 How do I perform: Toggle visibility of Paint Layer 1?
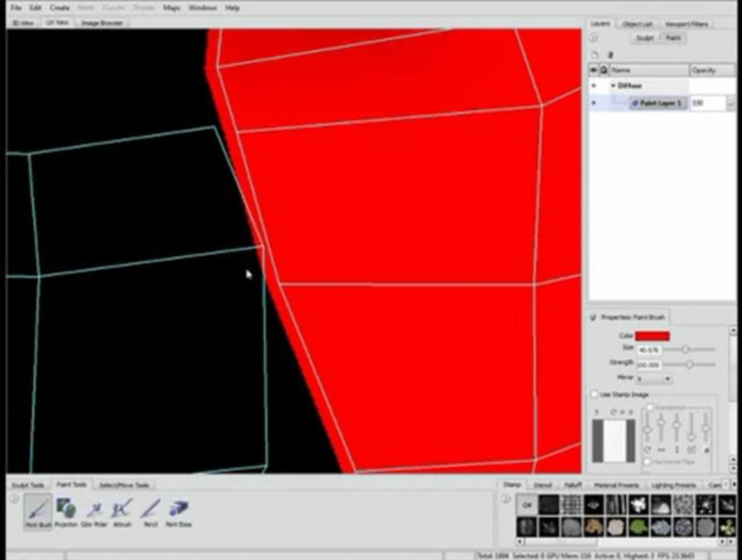pyautogui.click(x=593, y=103)
